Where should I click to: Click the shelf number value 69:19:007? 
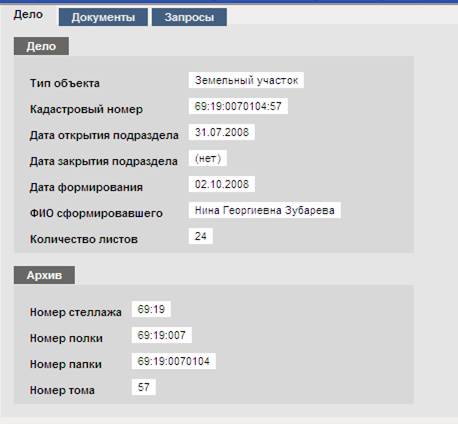click(162, 335)
